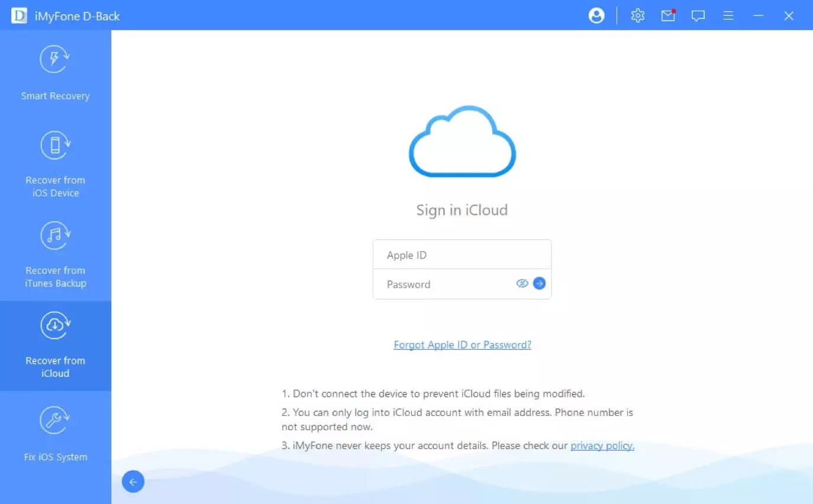Open the Forgot Apple ID or Password link
This screenshot has height=504, width=813.
tap(462, 344)
